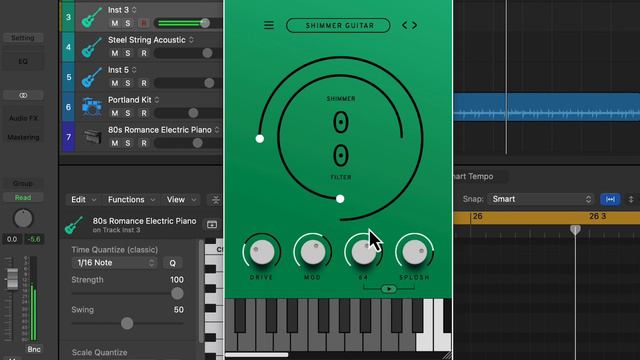Open the Portland Kit name chevron
The width and height of the screenshot is (640, 360).
pyautogui.click(x=157, y=100)
